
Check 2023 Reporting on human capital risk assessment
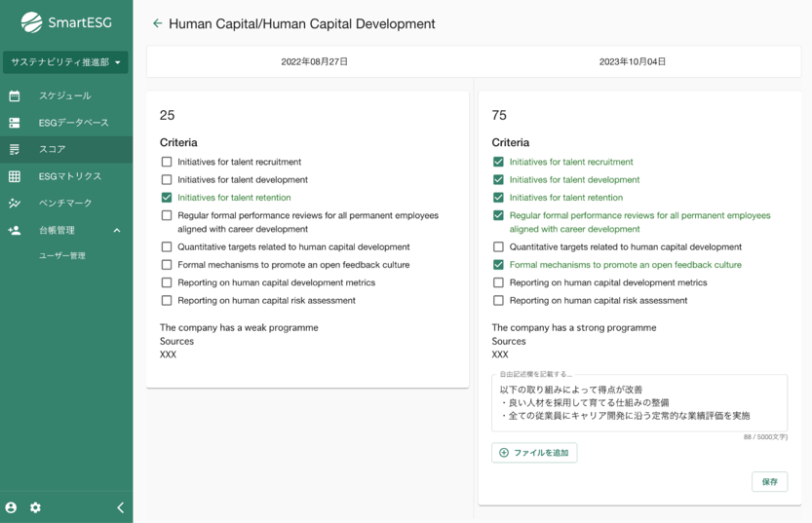click(498, 300)
